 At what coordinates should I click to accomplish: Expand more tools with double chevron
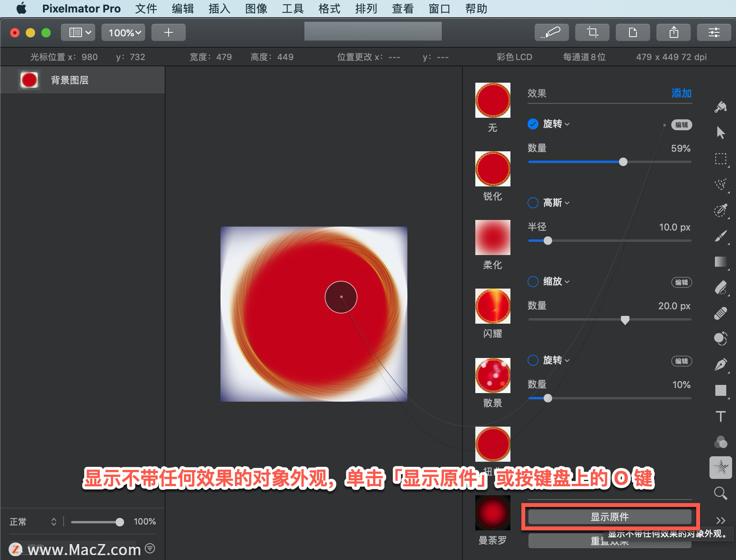point(720,520)
